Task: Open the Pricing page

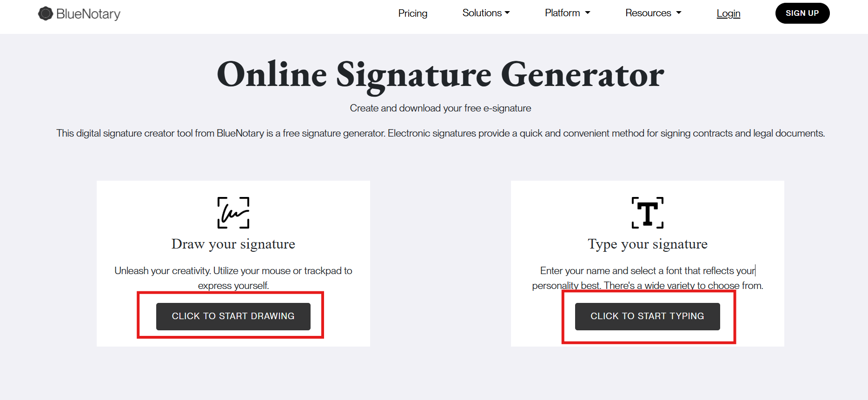Action: click(412, 13)
